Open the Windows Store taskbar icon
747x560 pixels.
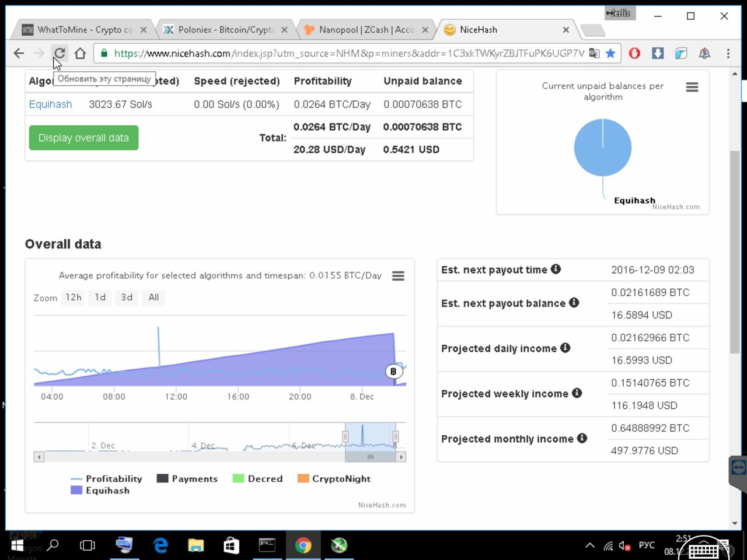tap(232, 545)
